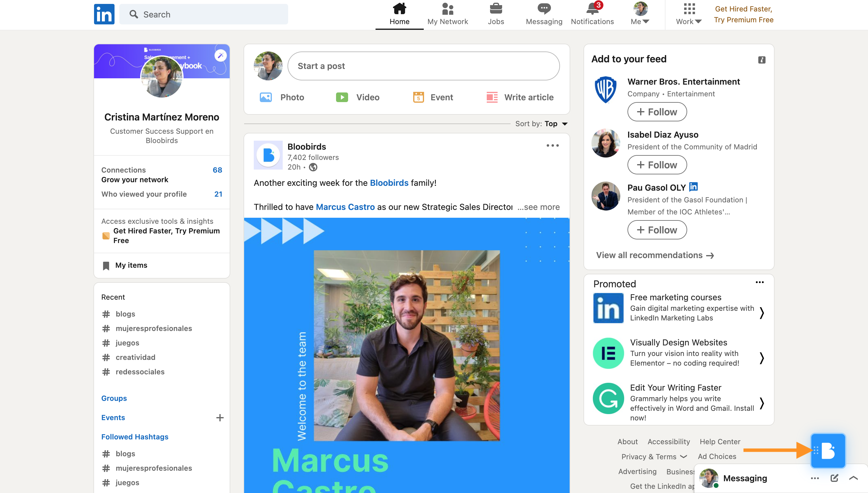868x493 pixels.
Task: Open recent hashtag mujeresprofesionales
Action: [x=147, y=329]
